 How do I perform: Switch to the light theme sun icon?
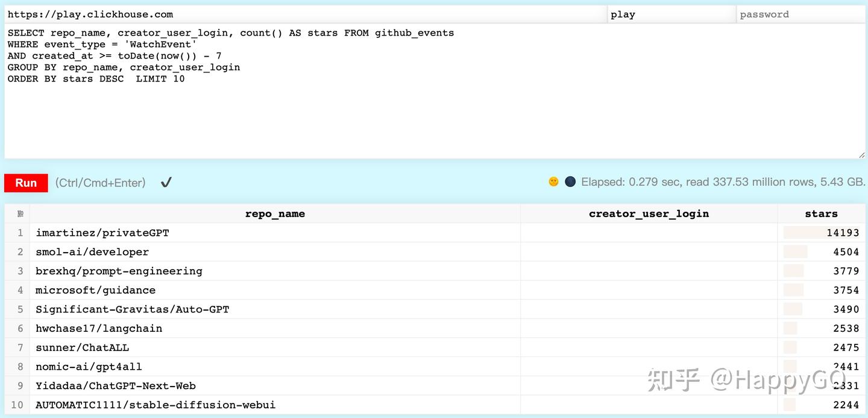point(553,182)
